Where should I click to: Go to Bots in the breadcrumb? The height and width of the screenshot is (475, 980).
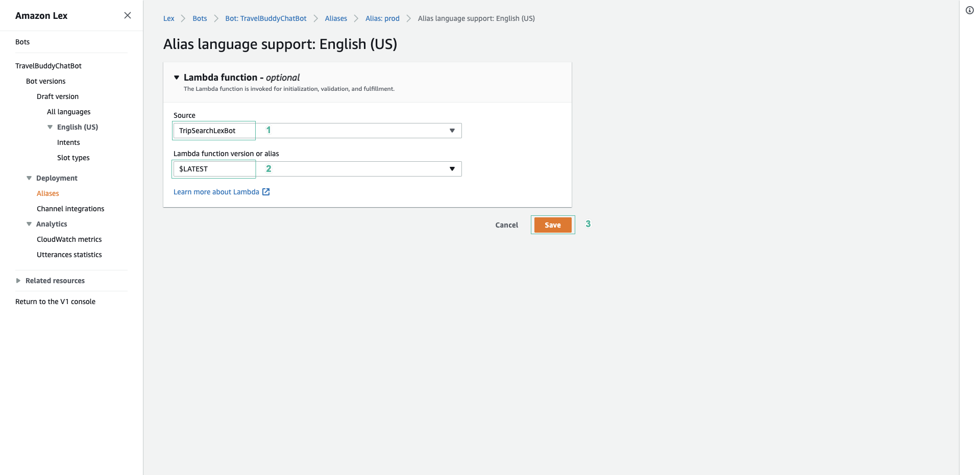tap(200, 18)
